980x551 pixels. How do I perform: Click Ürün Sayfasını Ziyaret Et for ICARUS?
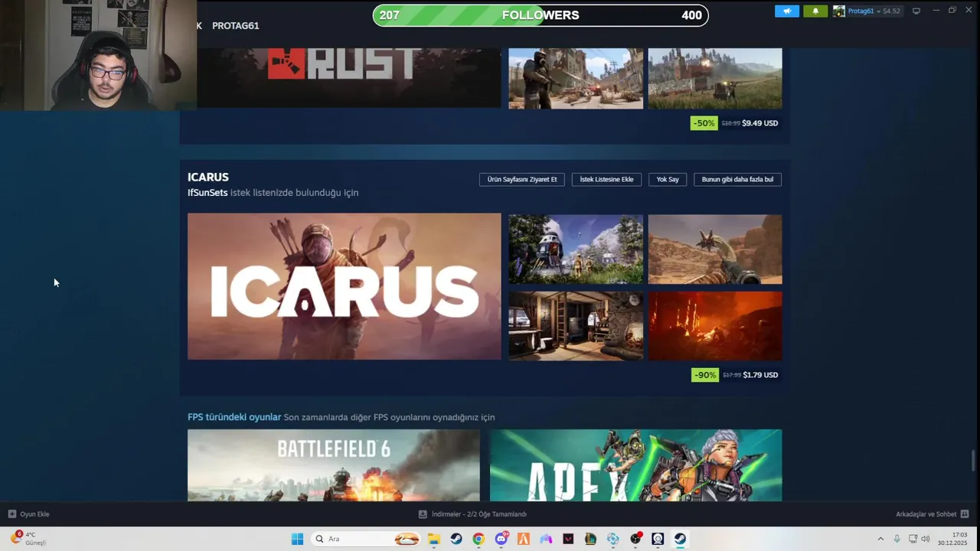click(522, 179)
